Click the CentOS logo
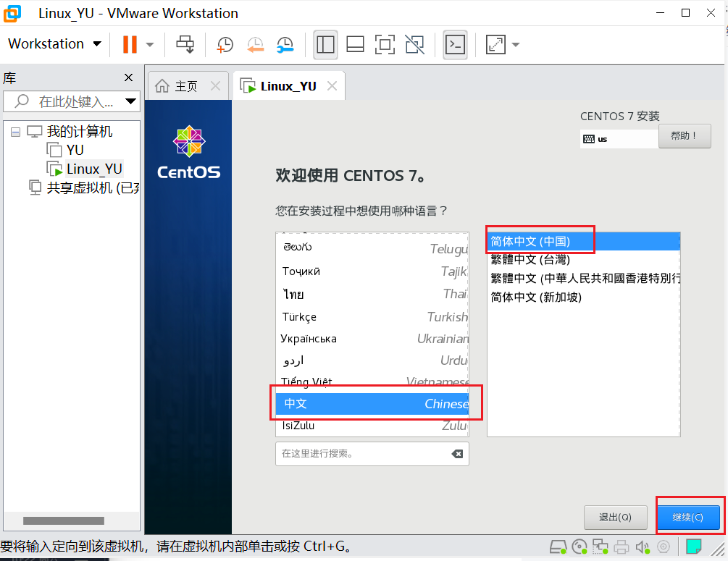Screen dimensions: 728x561 point(188,153)
